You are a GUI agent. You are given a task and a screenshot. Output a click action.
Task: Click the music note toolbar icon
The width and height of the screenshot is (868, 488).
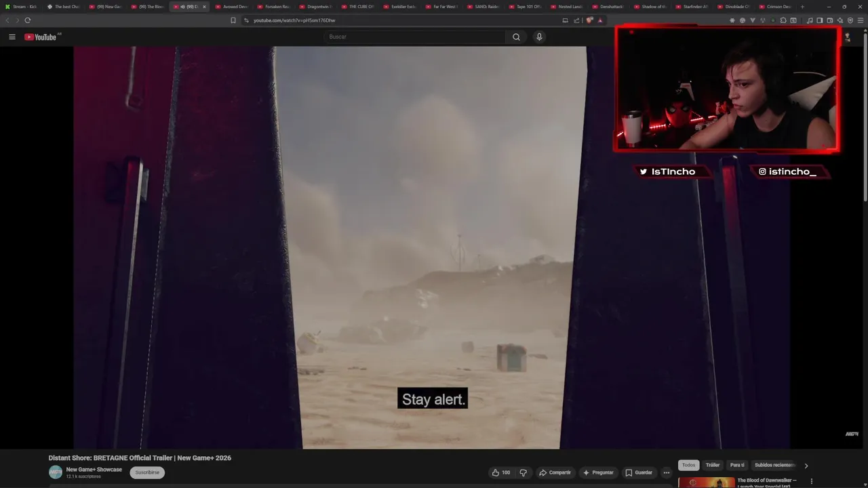(x=810, y=20)
